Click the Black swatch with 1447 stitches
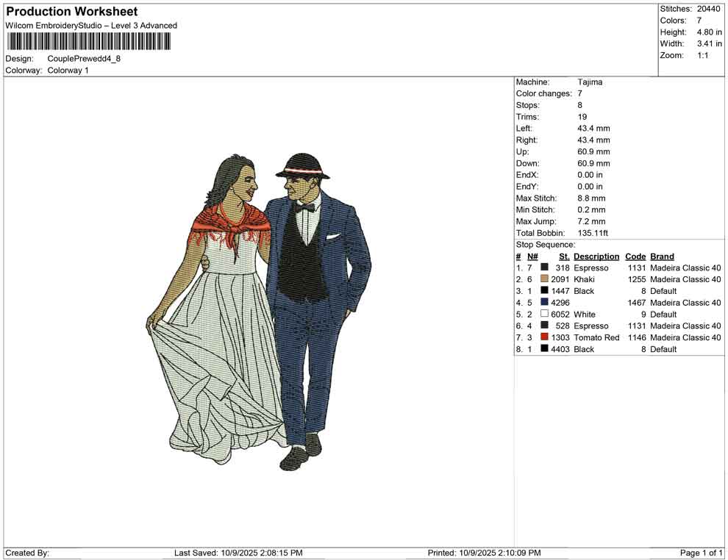 (x=544, y=291)
